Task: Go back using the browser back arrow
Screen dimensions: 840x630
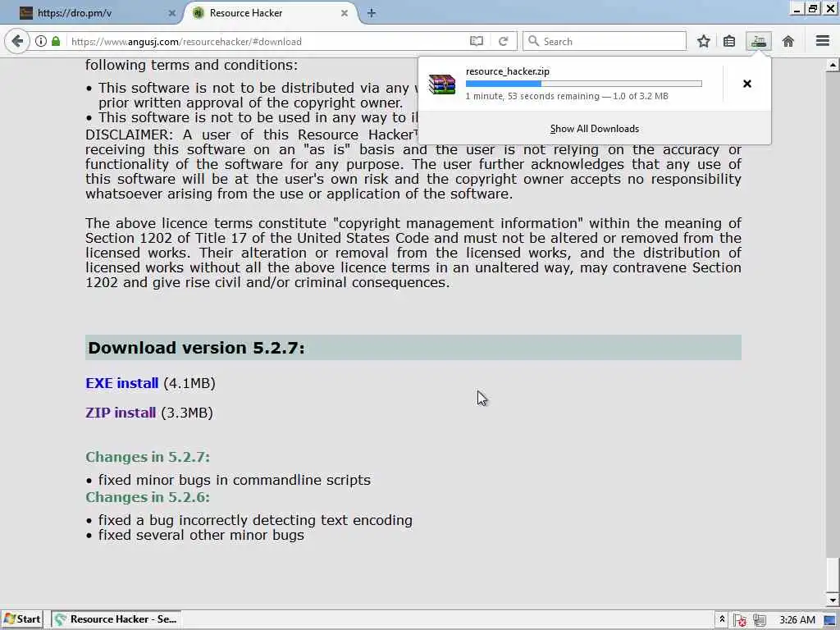Action: click(17, 41)
